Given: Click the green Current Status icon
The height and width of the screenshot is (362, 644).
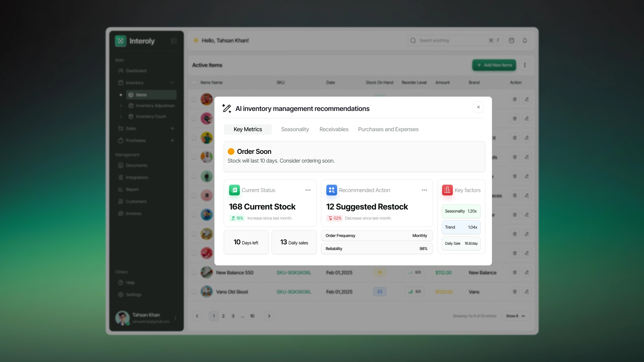Looking at the screenshot, I should click(234, 190).
